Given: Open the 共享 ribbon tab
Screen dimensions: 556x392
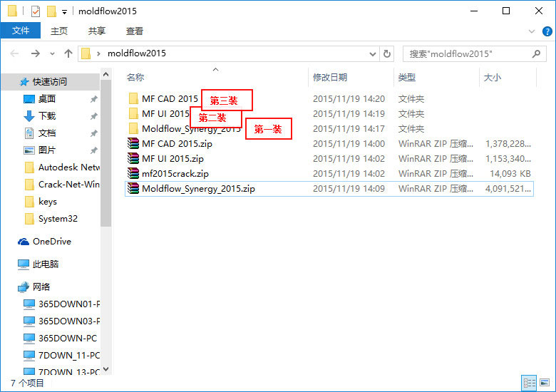Looking at the screenshot, I should (x=97, y=31).
